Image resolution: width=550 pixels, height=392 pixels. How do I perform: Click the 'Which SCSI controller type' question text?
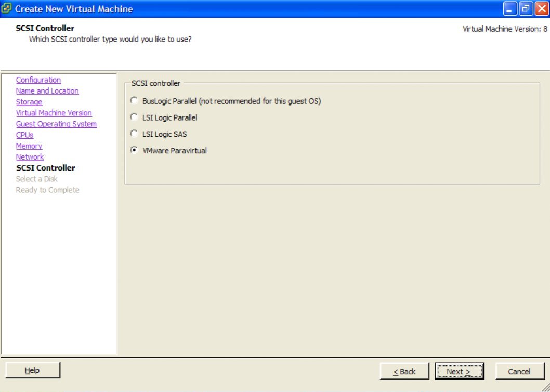click(x=110, y=40)
